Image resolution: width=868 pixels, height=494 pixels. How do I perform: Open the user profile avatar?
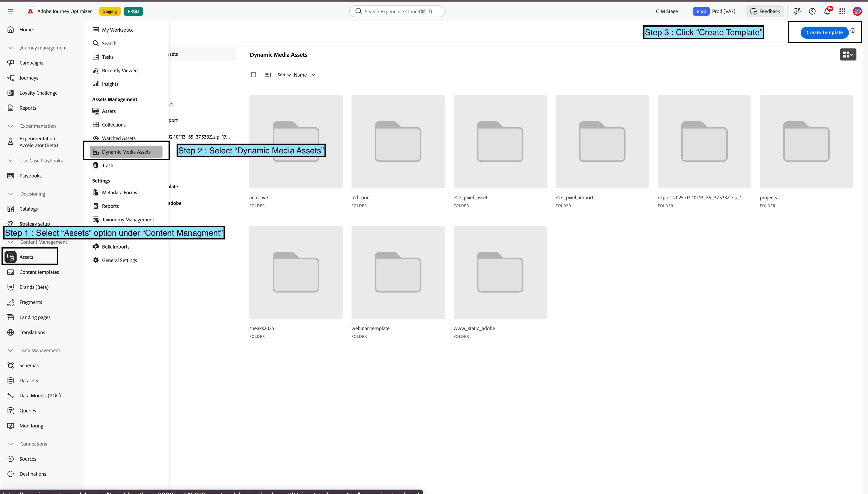857,12
